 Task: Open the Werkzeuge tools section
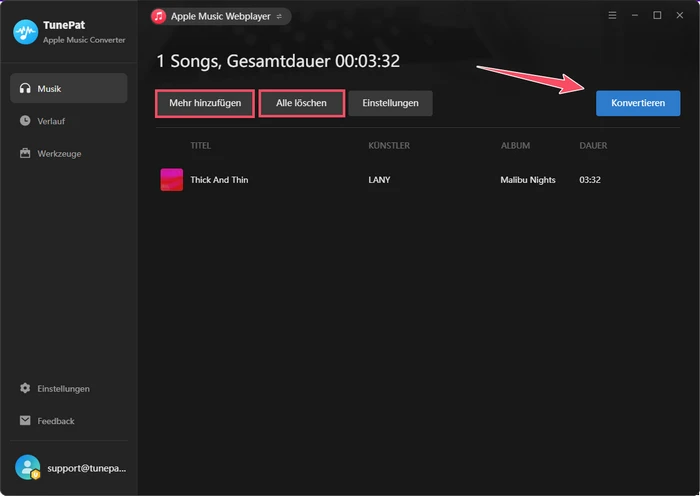69,154
